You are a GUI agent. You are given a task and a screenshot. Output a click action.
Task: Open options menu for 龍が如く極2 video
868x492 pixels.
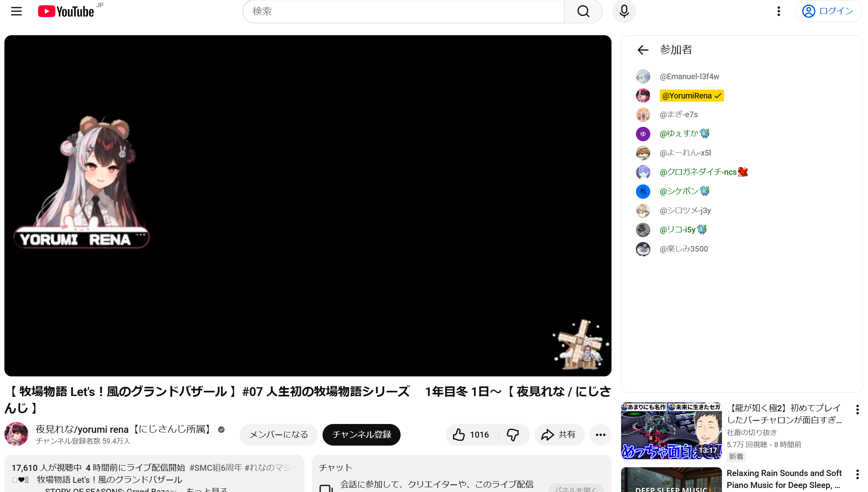(857, 409)
